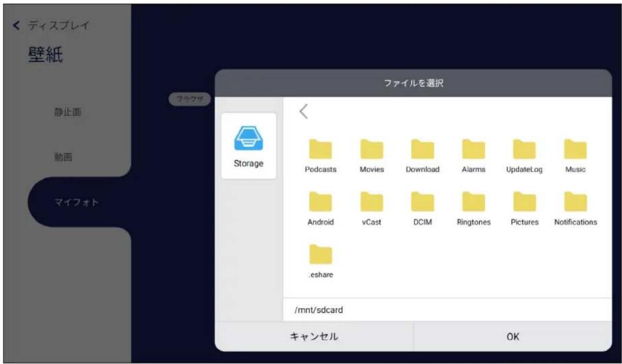Screen dimensions: 622x364
Task: Open the Alarms folder
Action: point(473,156)
